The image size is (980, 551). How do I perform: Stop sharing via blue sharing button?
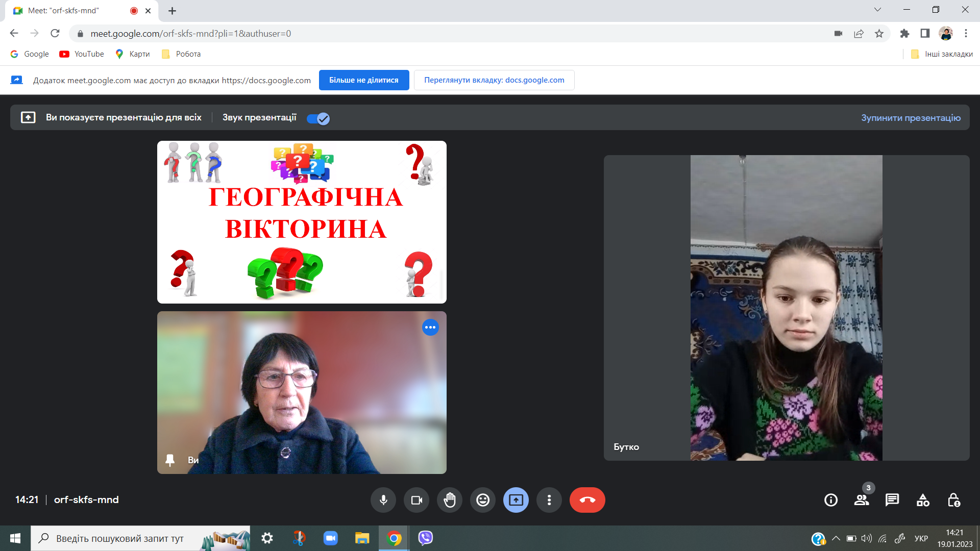coord(363,80)
